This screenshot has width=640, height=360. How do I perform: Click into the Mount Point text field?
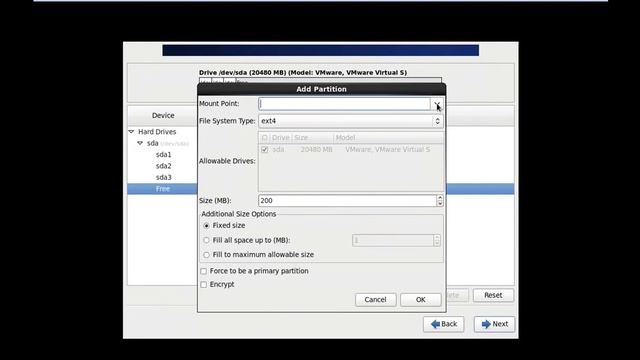click(344, 104)
